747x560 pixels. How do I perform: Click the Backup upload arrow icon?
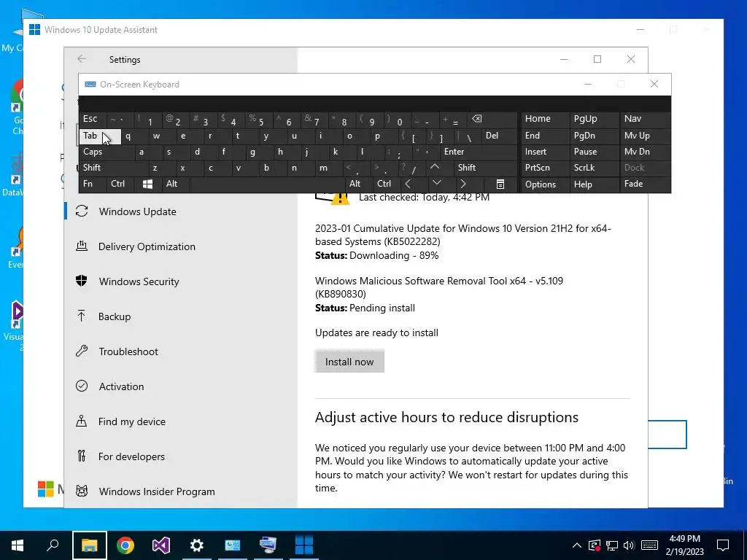(x=82, y=316)
